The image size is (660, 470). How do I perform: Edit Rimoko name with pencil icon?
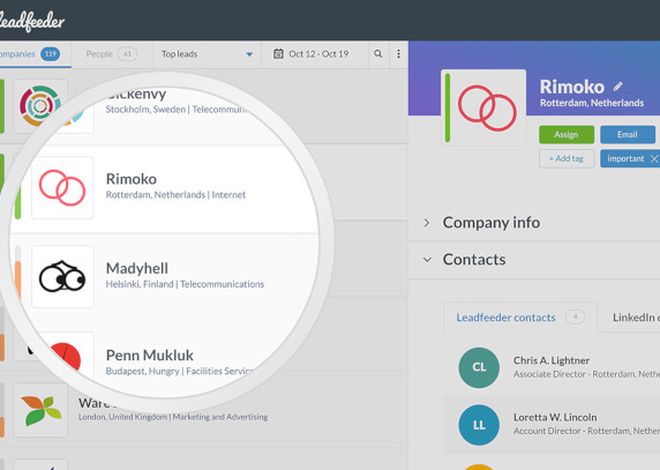pyautogui.click(x=617, y=87)
